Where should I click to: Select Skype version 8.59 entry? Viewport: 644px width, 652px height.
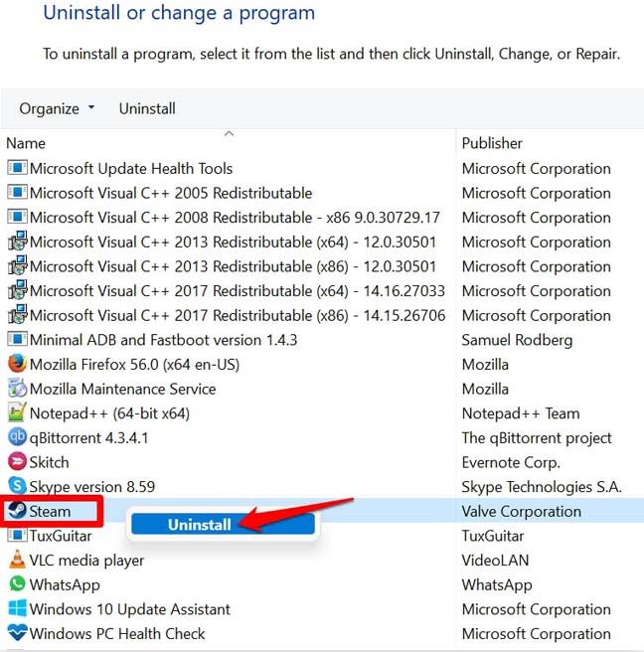click(x=91, y=486)
